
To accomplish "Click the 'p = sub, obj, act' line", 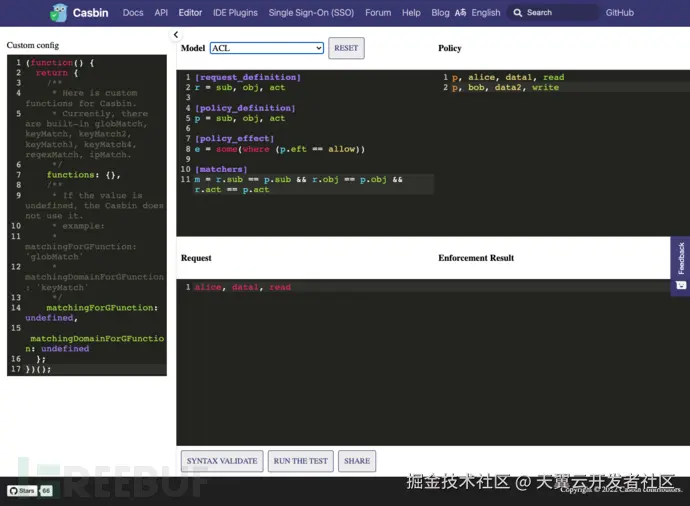I will (x=240, y=118).
